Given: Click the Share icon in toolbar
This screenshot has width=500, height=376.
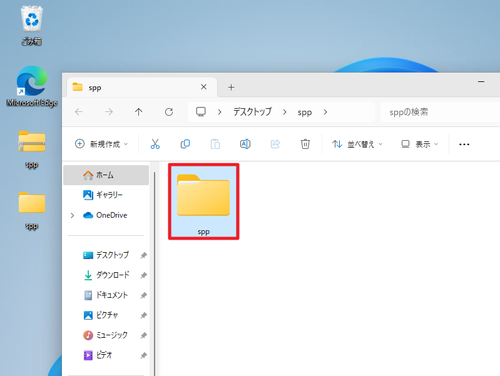Looking at the screenshot, I should tap(275, 144).
